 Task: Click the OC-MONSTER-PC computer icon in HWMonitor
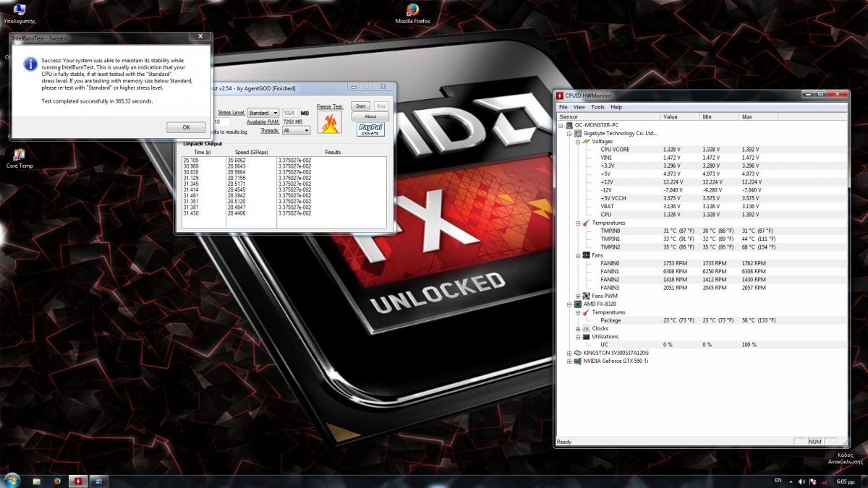570,125
